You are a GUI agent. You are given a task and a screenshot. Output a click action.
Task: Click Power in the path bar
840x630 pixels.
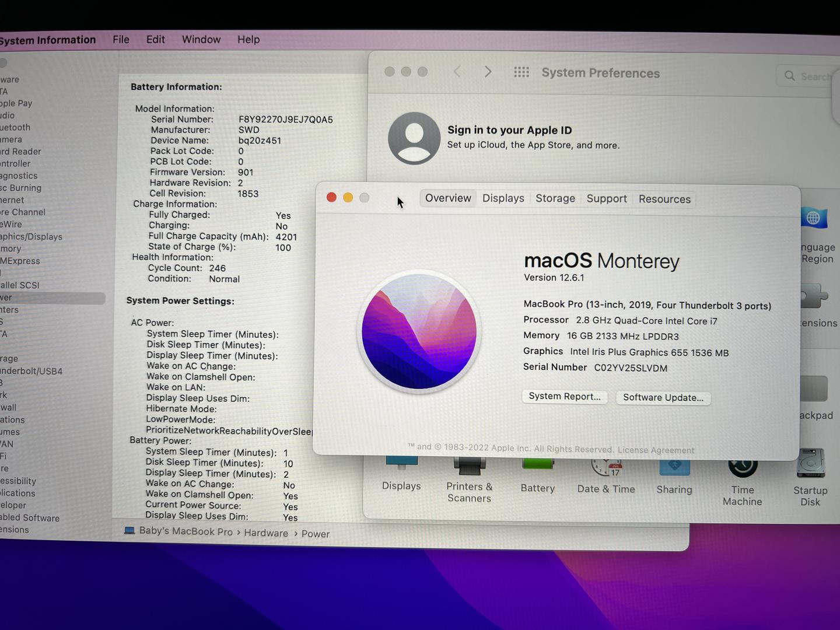coord(316,534)
